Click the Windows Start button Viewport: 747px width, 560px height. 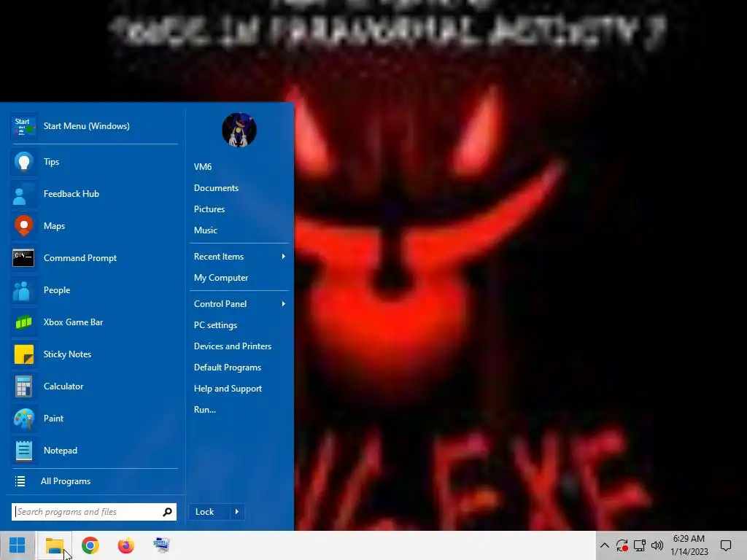pyautogui.click(x=18, y=545)
